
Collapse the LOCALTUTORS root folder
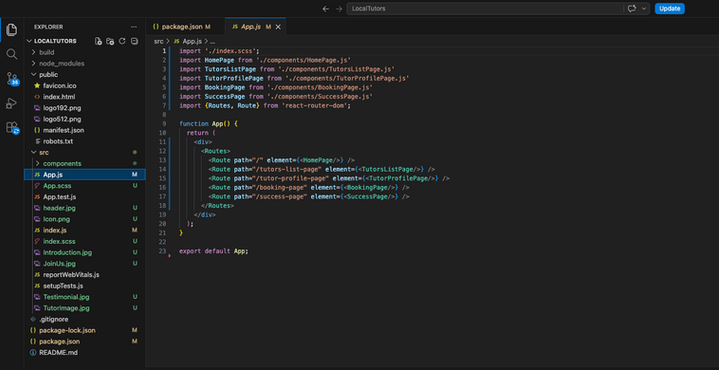click(x=55, y=41)
